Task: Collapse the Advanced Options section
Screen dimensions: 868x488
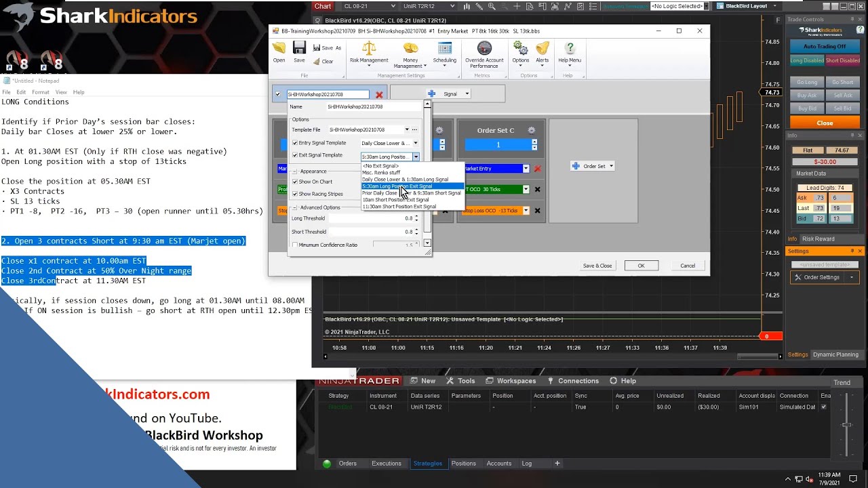Action: coord(295,207)
